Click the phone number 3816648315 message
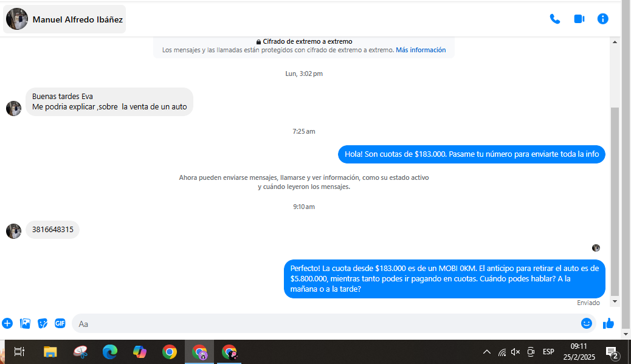The height and width of the screenshot is (364, 631). tap(53, 230)
